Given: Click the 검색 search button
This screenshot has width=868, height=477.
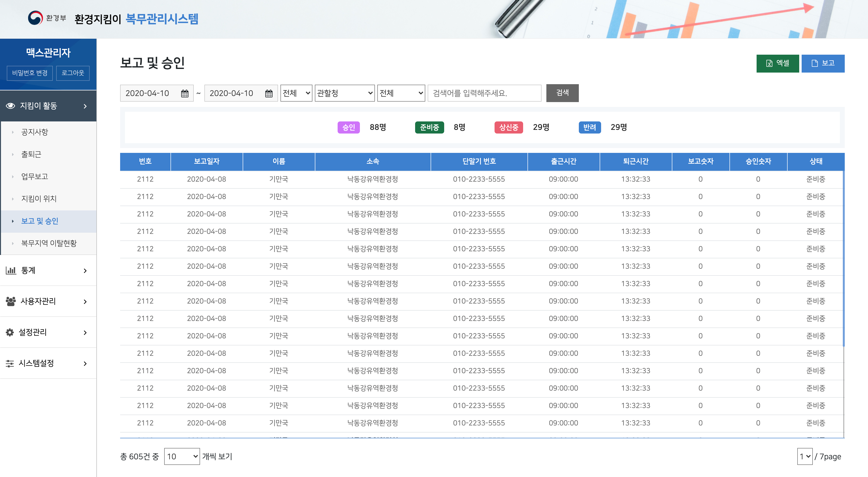Looking at the screenshot, I should click(x=562, y=93).
